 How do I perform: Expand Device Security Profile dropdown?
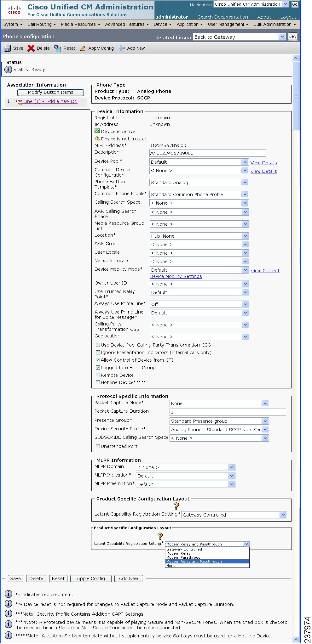click(219, 430)
